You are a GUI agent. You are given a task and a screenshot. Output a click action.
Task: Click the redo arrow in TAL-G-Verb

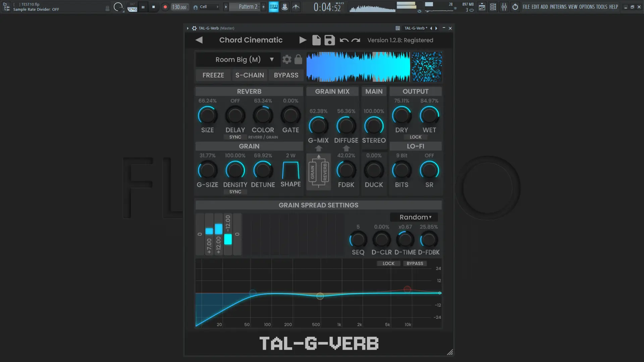(356, 40)
